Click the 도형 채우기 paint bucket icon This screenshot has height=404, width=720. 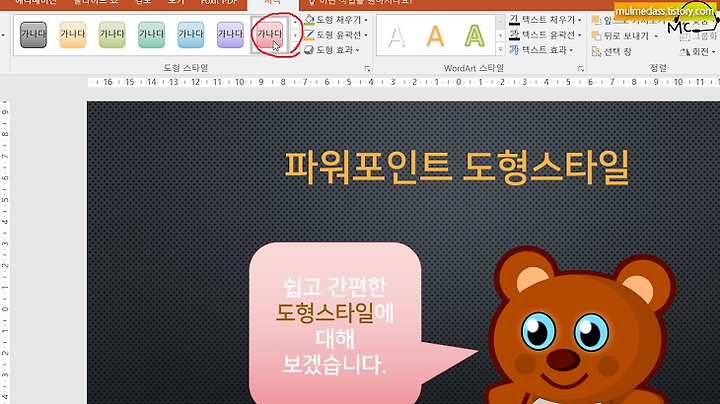309,20
